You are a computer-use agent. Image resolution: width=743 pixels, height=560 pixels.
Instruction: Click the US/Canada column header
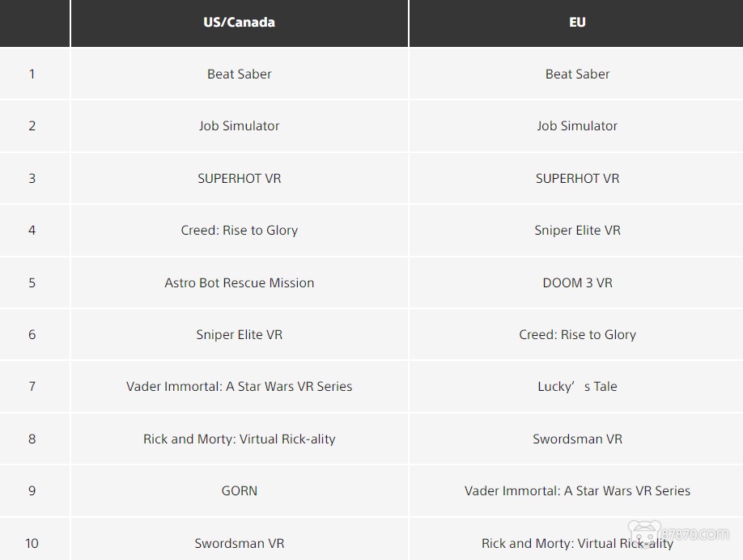[x=239, y=23]
